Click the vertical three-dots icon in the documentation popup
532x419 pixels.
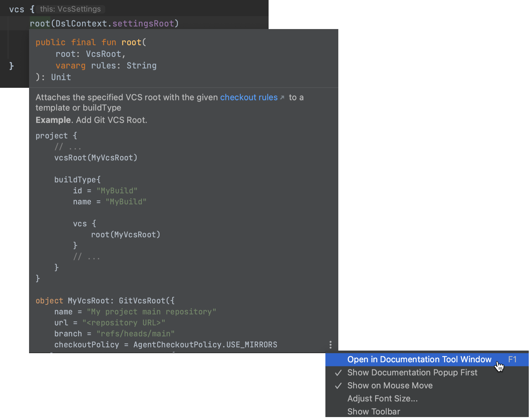pos(330,344)
